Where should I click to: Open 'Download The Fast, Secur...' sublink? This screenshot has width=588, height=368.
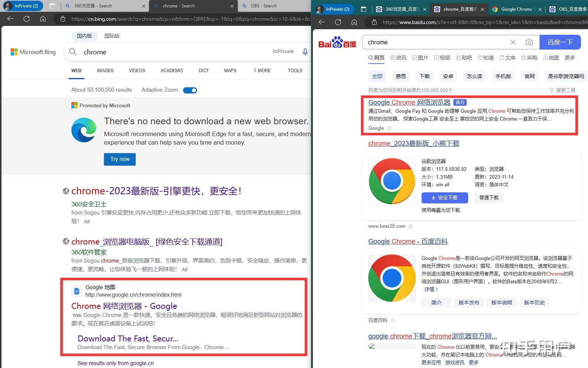pos(128,338)
